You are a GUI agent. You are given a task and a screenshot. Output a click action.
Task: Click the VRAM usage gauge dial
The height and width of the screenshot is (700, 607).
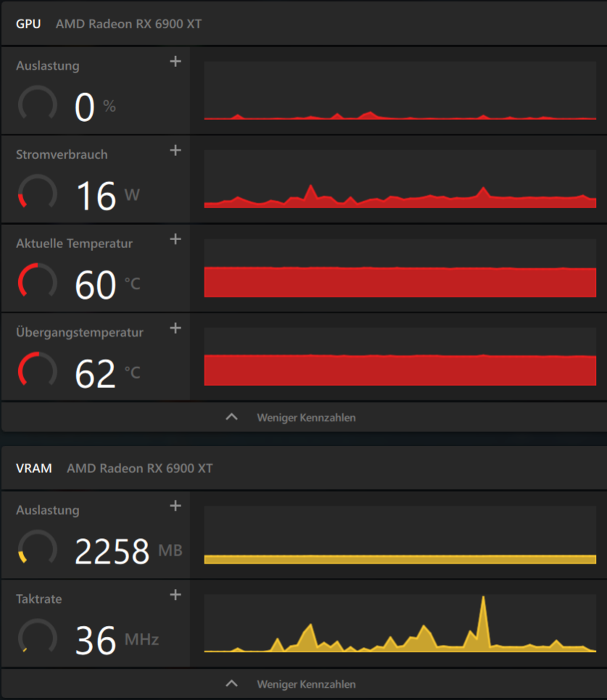pyautogui.click(x=36, y=549)
